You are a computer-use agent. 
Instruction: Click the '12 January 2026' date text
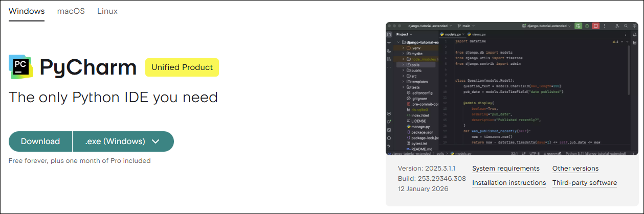pyautogui.click(x=423, y=189)
